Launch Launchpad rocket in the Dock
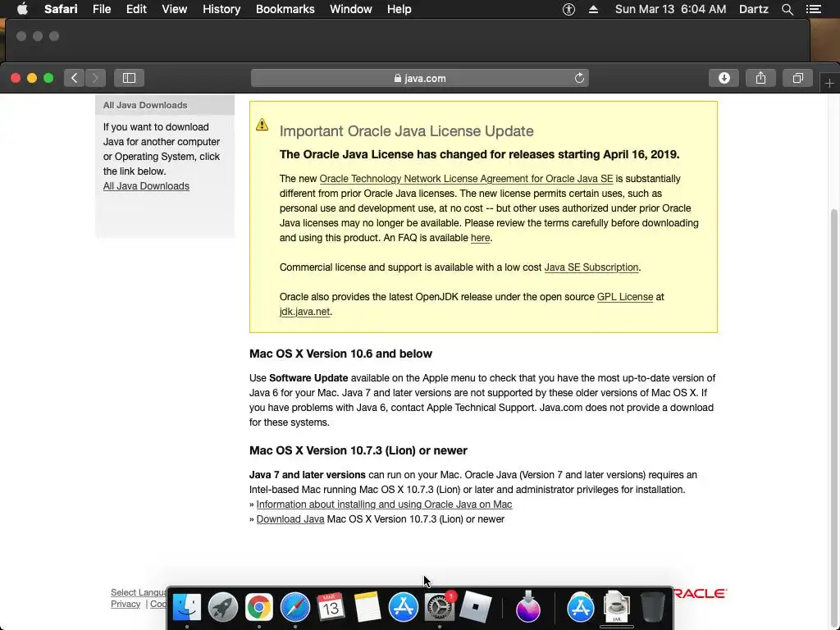Screen dimensions: 840x630 [x=223, y=607]
